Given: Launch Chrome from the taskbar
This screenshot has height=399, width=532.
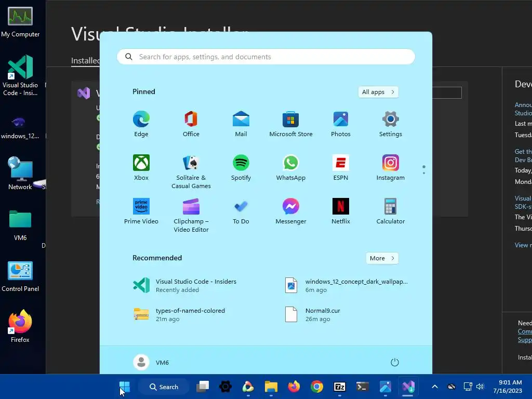Looking at the screenshot, I should [316, 387].
